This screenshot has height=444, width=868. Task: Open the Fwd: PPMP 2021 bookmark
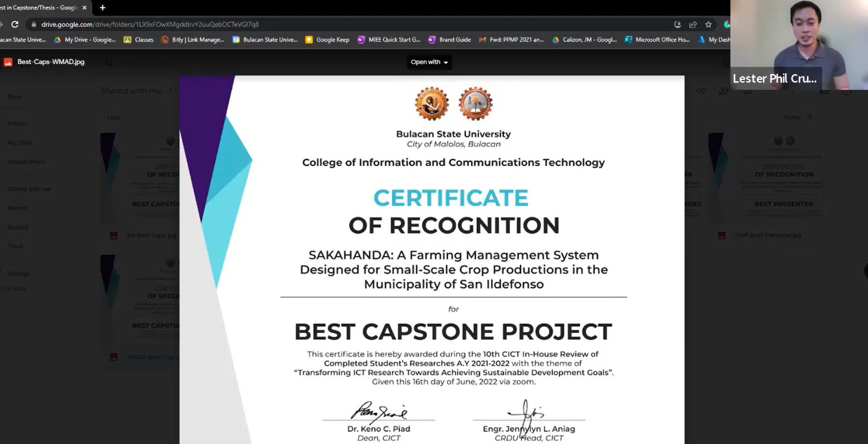[511, 40]
